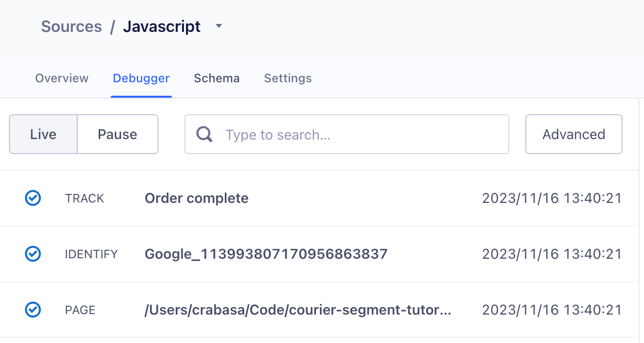Open Advanced search options
Image resolution: width=644 pixels, height=343 pixels.
point(574,135)
